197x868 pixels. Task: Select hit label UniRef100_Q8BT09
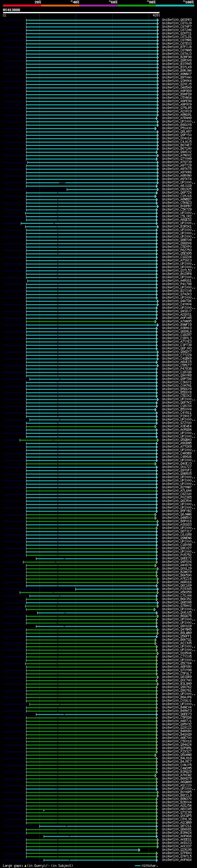177,240
